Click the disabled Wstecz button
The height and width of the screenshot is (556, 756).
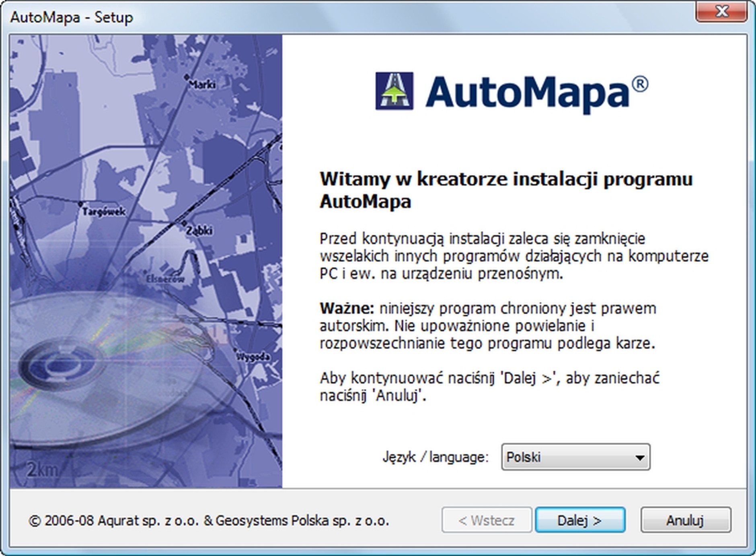[487, 520]
